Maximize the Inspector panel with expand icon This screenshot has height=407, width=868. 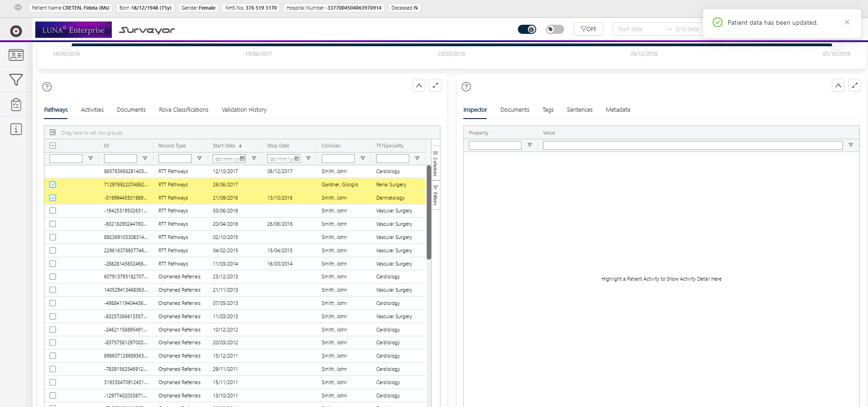pos(854,86)
